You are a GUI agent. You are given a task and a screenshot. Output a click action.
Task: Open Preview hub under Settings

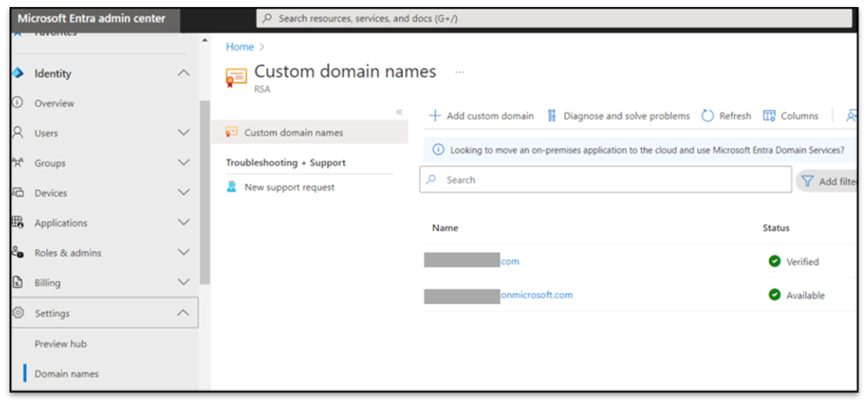61,344
